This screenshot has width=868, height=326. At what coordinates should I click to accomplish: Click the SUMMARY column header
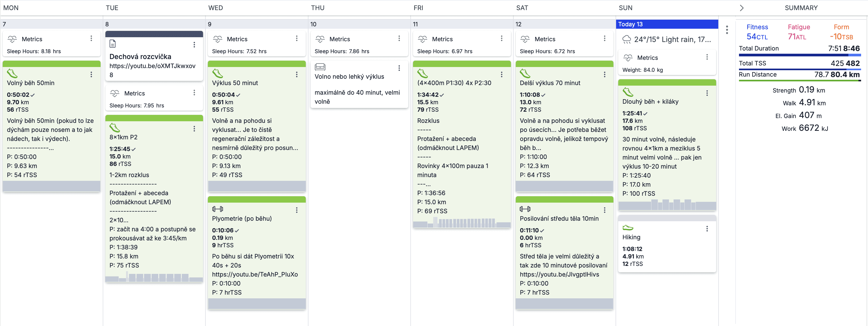click(x=801, y=8)
